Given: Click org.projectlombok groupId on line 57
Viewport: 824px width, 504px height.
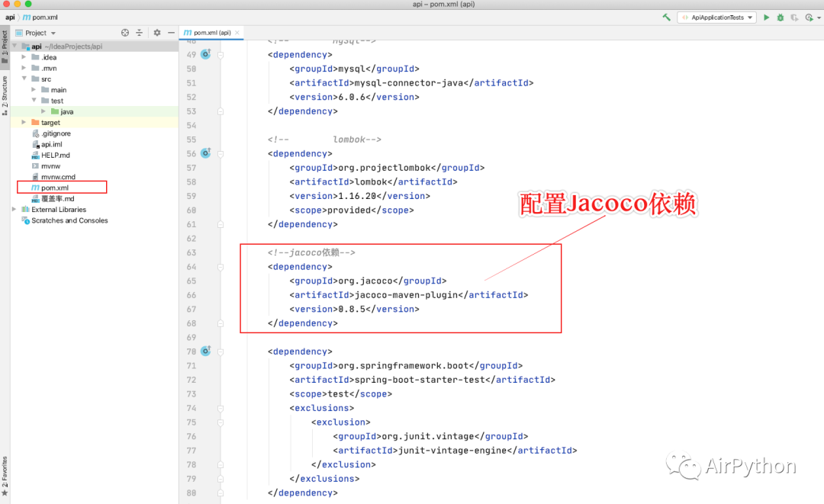Looking at the screenshot, I should pos(384,168).
